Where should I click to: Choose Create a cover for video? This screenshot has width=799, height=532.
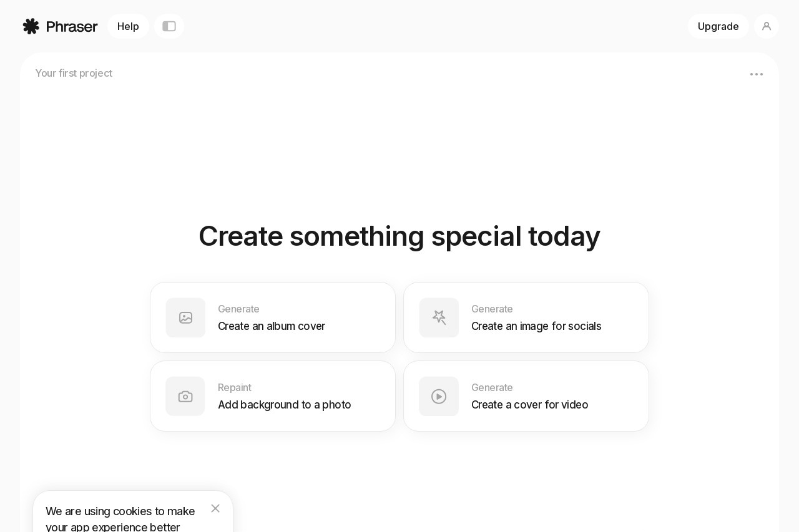coord(526,396)
